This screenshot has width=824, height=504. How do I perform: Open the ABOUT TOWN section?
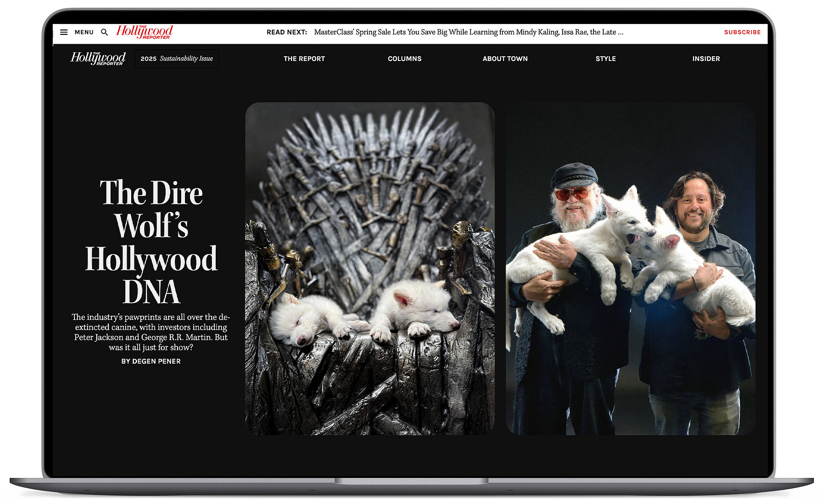[505, 59]
